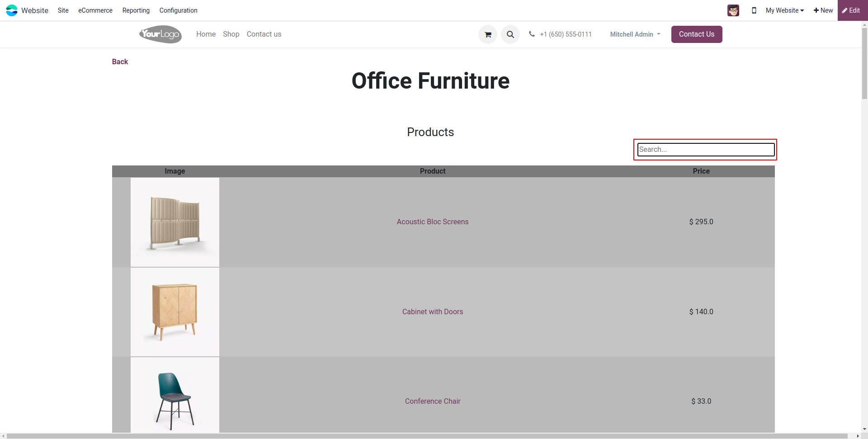This screenshot has height=439, width=868.
Task: Open the Site menu
Action: 63,10
